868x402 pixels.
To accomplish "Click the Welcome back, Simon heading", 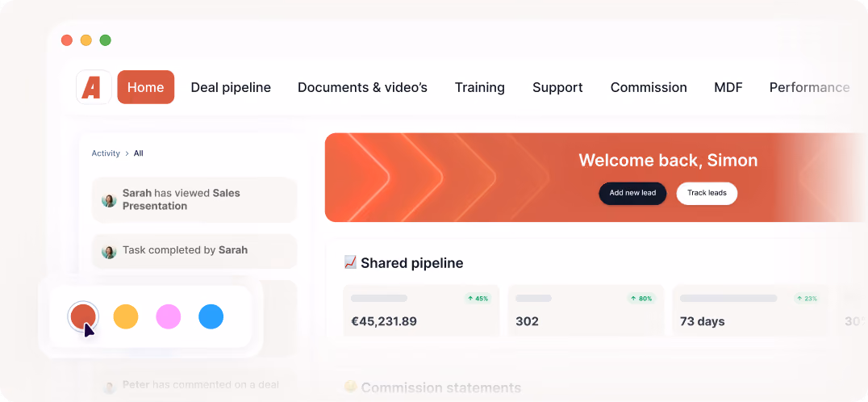I will (668, 161).
